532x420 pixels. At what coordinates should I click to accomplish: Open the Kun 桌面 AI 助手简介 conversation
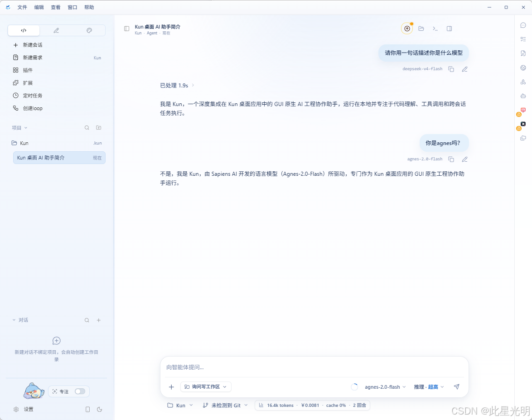click(x=59, y=158)
